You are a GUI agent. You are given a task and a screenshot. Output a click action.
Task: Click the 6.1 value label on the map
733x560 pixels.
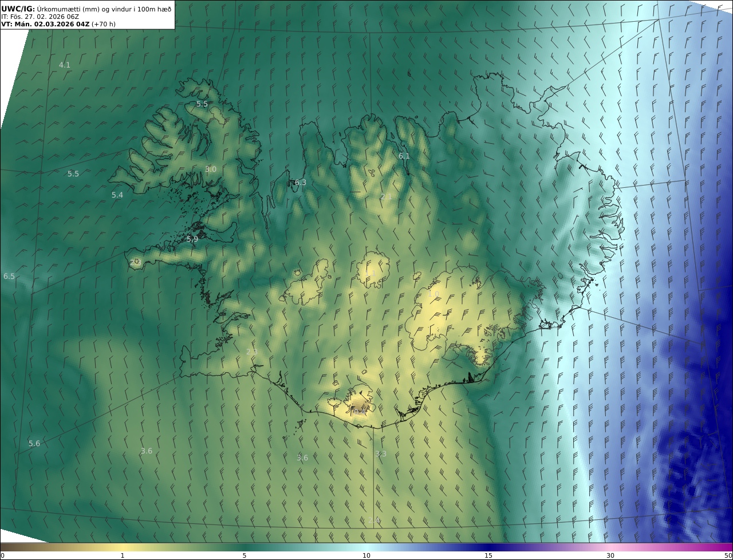click(x=404, y=156)
